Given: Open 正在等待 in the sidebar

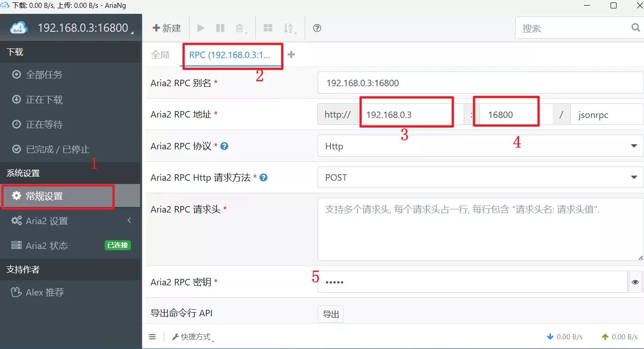Looking at the screenshot, I should tap(70, 124).
